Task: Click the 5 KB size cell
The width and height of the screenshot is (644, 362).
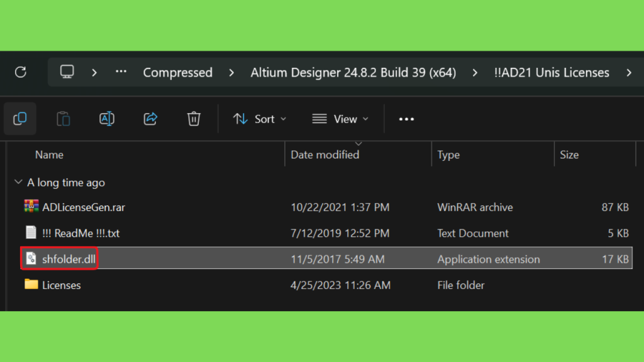Action: coord(618,233)
